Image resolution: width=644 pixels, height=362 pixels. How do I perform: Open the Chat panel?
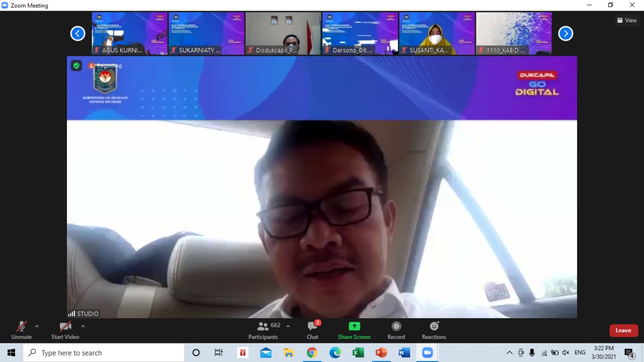pyautogui.click(x=312, y=326)
